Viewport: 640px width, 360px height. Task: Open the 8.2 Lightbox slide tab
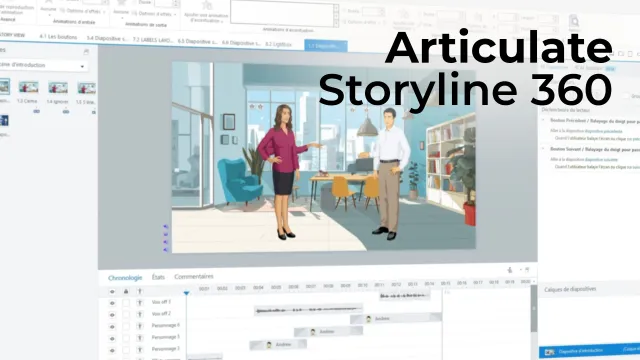278,44
